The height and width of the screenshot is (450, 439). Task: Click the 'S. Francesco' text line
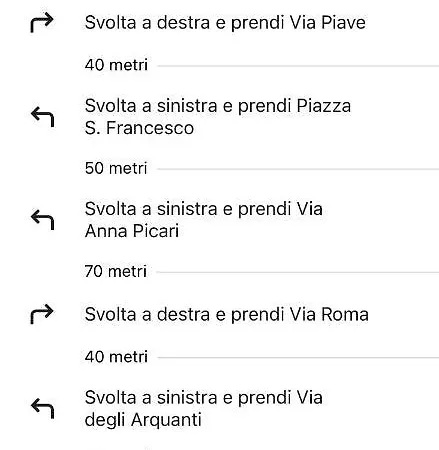pyautogui.click(x=139, y=128)
